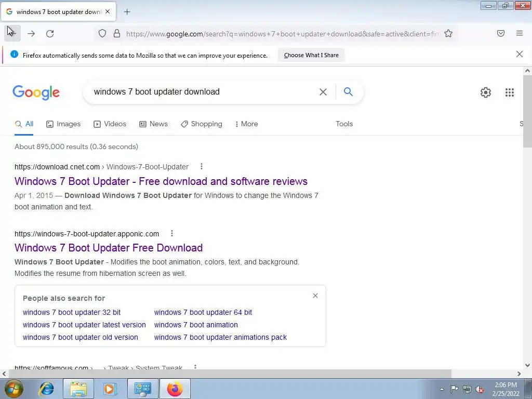Open Google settings gear

(x=486, y=92)
